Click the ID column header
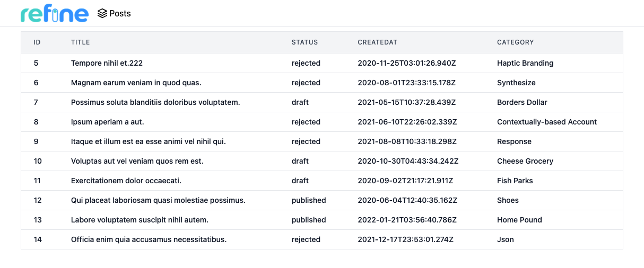644x268 pixels. 37,42
